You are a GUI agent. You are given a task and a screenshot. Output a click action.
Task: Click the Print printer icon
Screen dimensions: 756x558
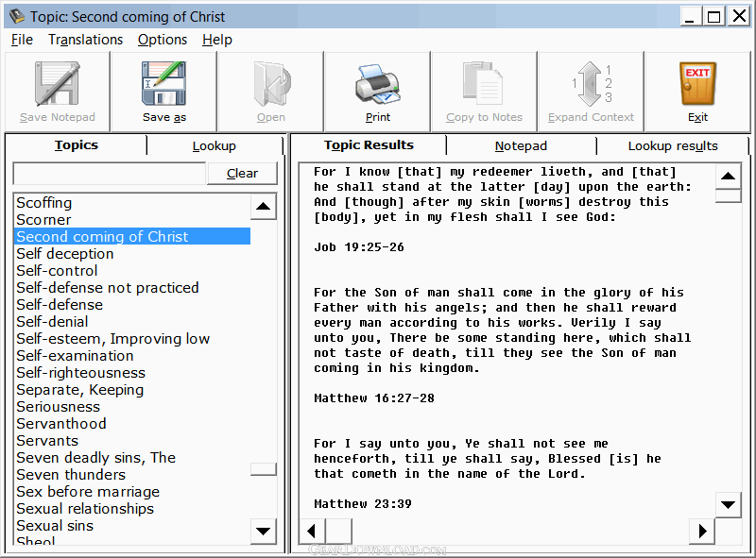378,84
